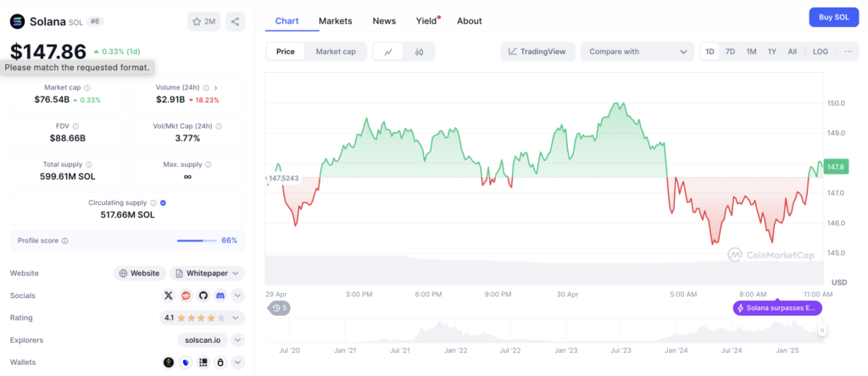This screenshot has height=376, width=868.
Task: Click the Solana surpasses E... event tag
Action: 777,308
